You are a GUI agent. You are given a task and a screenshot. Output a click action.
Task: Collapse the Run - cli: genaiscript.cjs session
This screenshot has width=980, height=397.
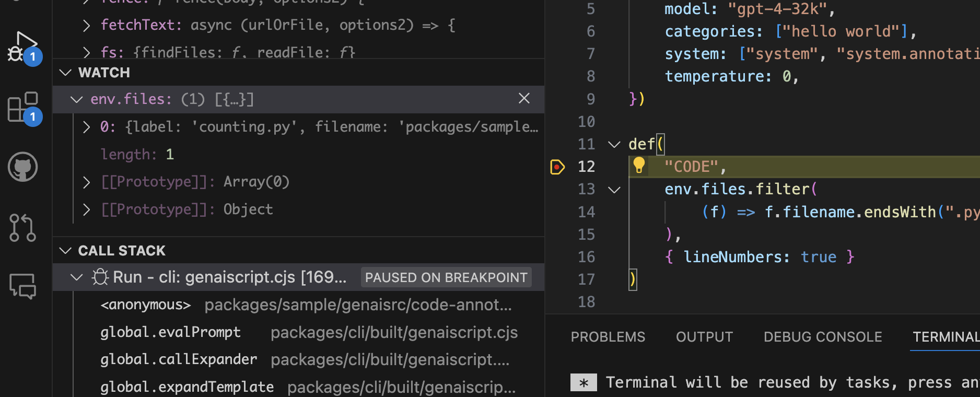77,277
